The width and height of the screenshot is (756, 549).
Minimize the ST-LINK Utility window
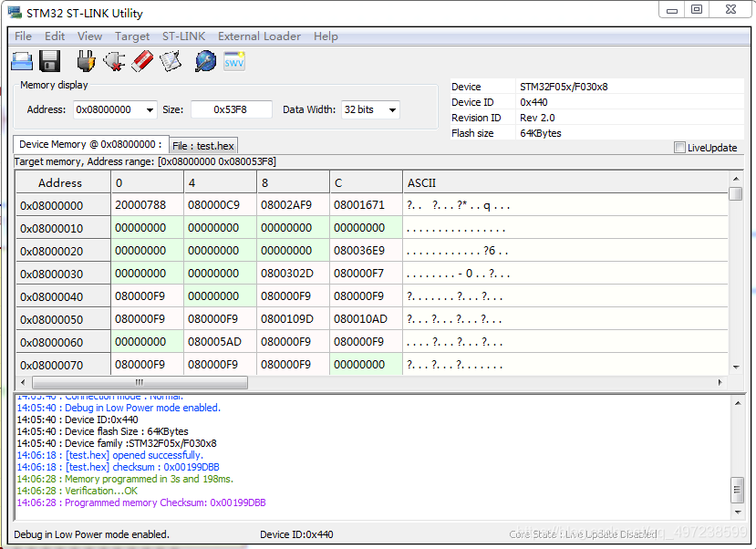pyautogui.click(x=672, y=10)
